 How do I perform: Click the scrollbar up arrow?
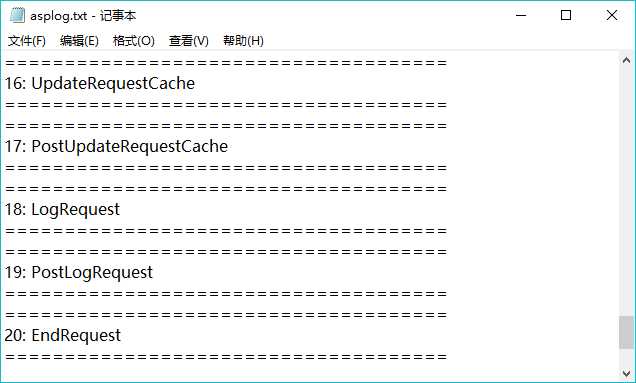pos(626,60)
